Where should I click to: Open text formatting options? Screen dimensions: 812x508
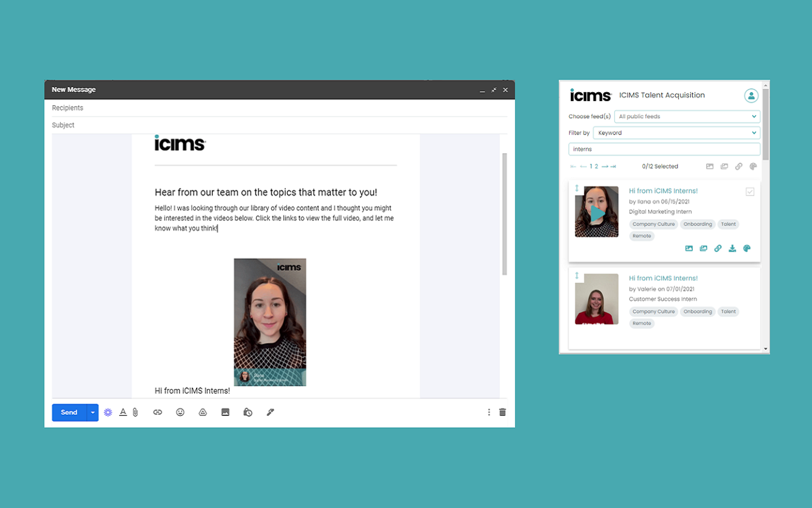click(123, 412)
